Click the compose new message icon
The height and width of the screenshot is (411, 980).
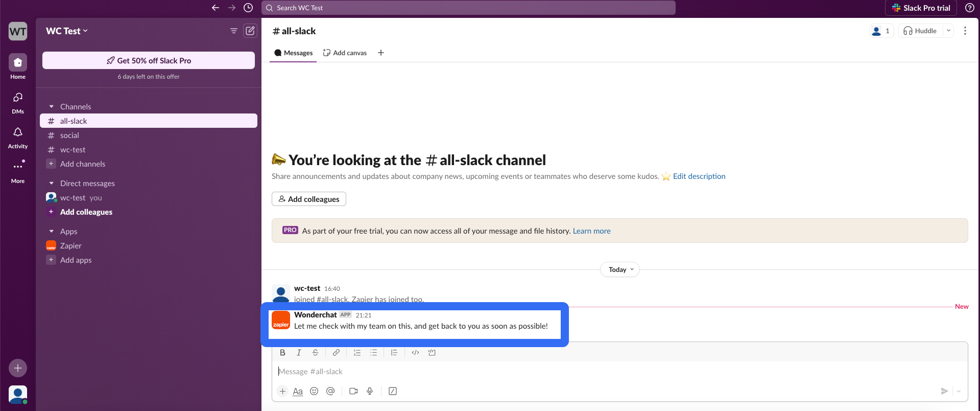pyautogui.click(x=250, y=31)
